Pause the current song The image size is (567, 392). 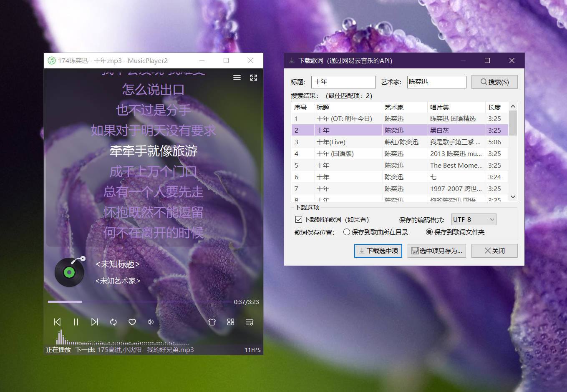point(76,322)
